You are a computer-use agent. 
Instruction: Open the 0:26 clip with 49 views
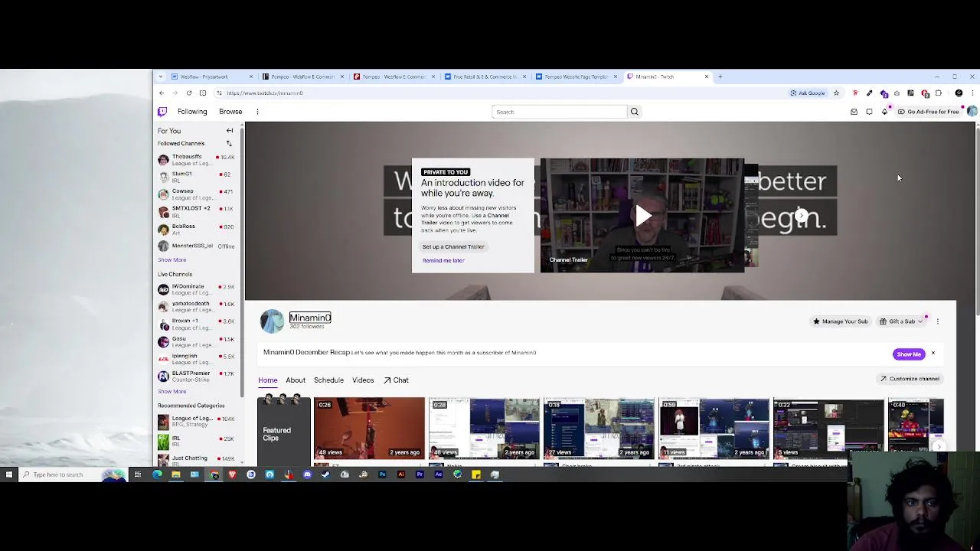click(369, 428)
